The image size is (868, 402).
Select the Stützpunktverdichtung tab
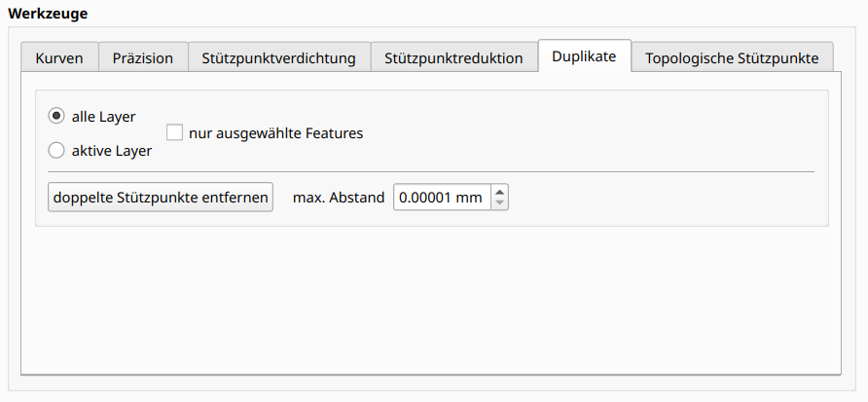click(x=279, y=58)
